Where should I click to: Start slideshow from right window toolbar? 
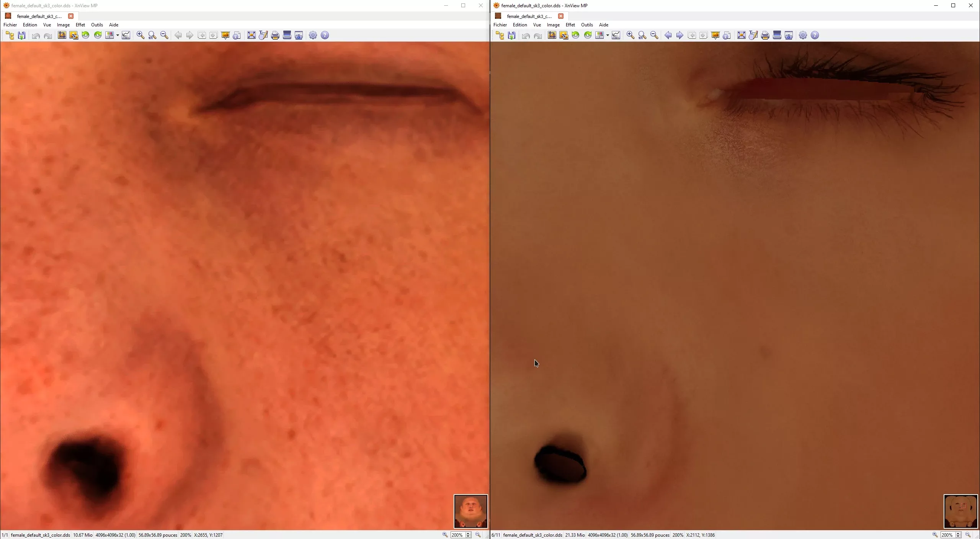(715, 35)
